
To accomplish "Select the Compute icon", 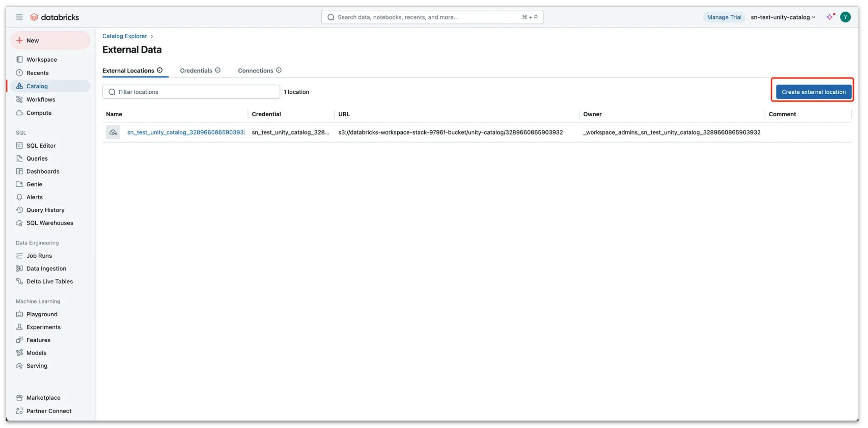I will tap(19, 113).
